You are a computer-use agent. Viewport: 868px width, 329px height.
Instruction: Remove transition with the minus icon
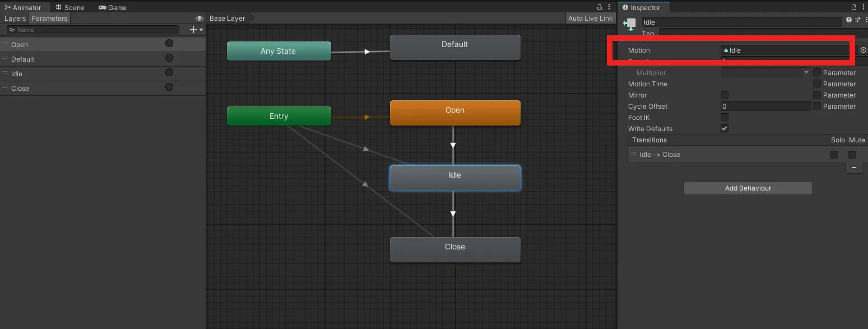(x=854, y=168)
